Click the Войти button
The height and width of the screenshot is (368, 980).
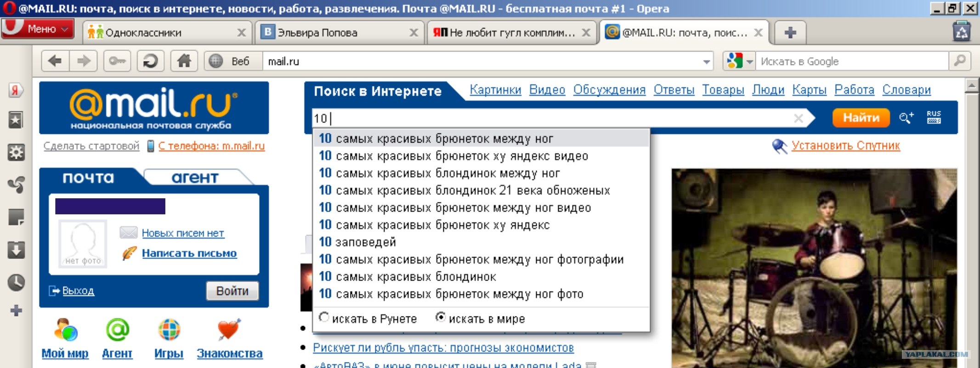point(232,291)
